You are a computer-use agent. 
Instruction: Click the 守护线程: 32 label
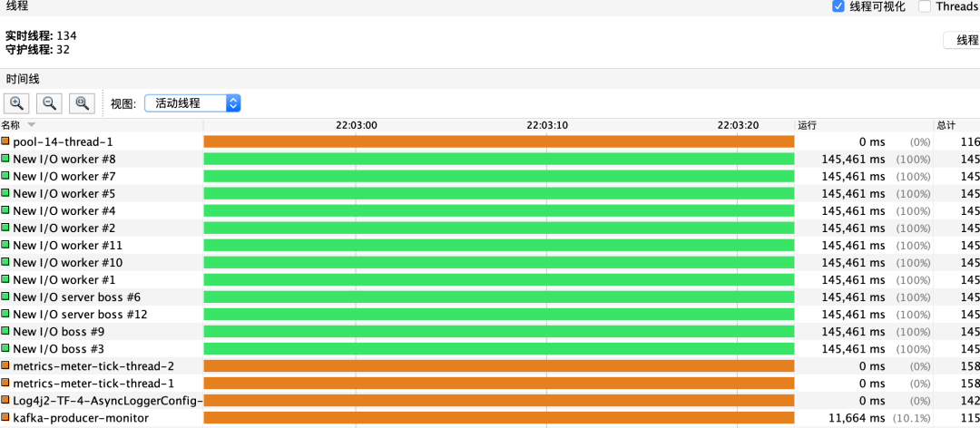coord(37,49)
